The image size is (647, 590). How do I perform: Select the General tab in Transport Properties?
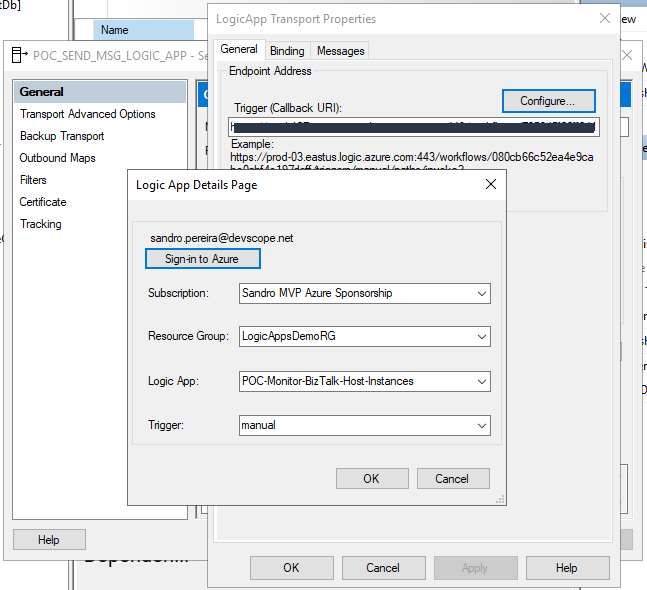[239, 49]
